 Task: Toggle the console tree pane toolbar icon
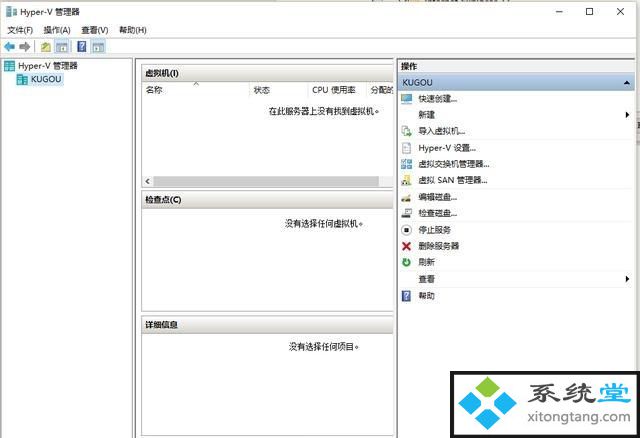tap(62, 47)
